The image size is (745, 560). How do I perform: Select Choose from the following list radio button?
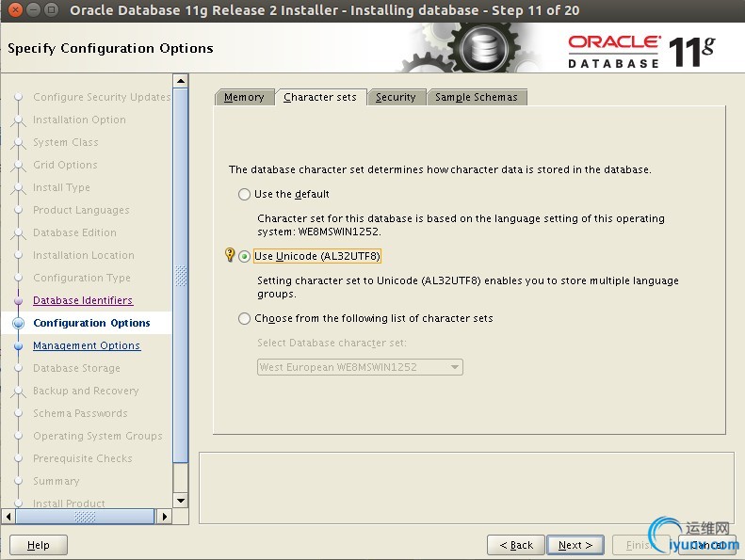[244, 318]
